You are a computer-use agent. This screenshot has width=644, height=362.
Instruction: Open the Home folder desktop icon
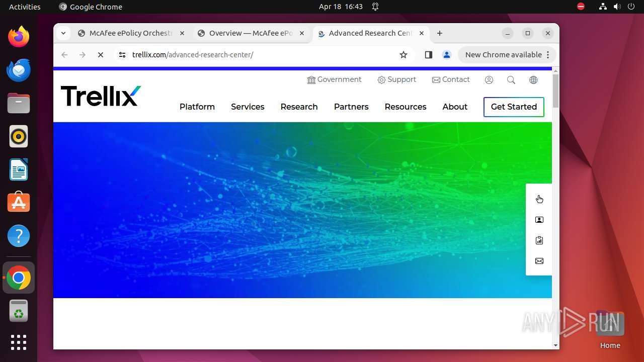click(610, 329)
